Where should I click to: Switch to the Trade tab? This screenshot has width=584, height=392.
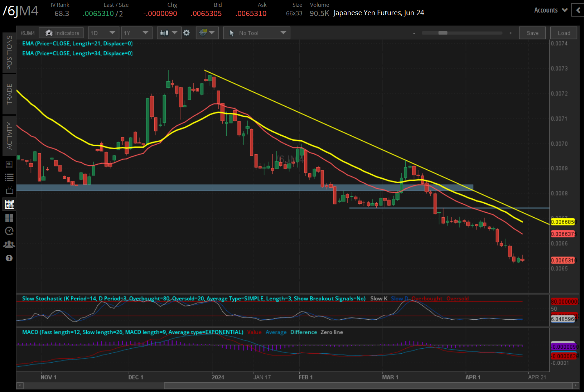[9, 94]
